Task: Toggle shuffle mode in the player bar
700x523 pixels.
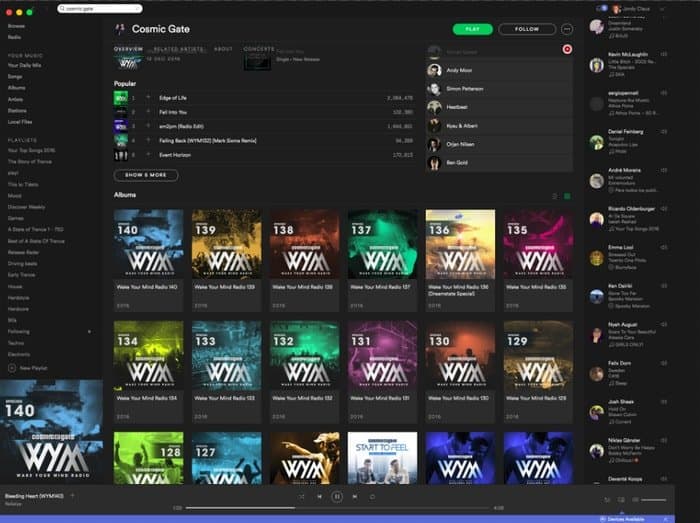Action: [301, 496]
